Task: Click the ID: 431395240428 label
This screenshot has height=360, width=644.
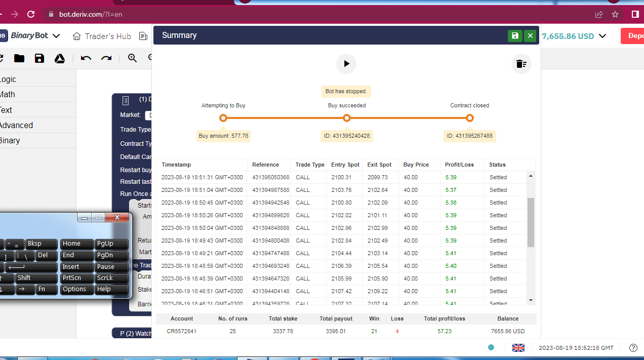Action: [x=347, y=136]
